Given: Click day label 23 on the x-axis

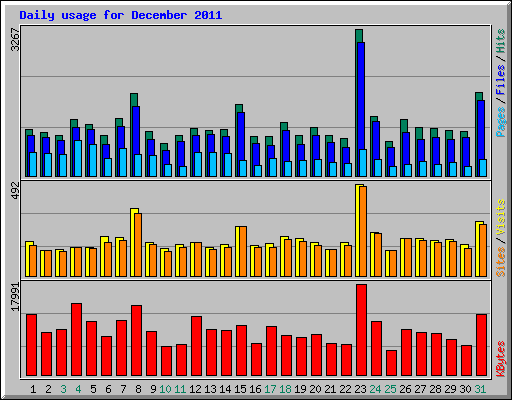Looking at the screenshot, I should click(x=360, y=389).
